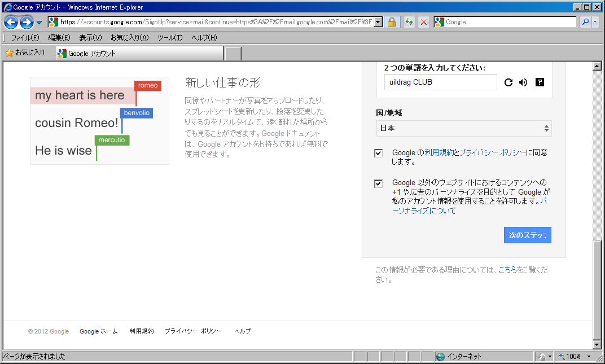Open the footer プライバシー ポリシー link

[194, 331]
